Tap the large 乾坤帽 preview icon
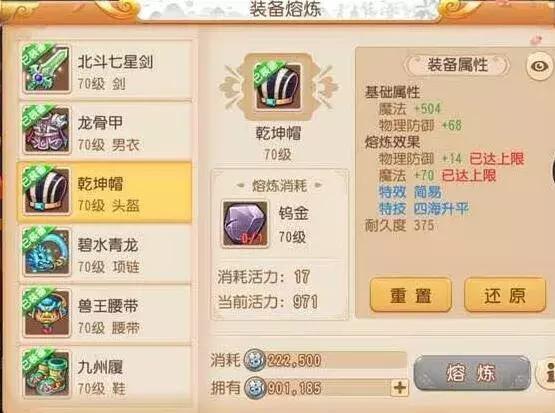This screenshot has height=413, width=555. [279, 87]
